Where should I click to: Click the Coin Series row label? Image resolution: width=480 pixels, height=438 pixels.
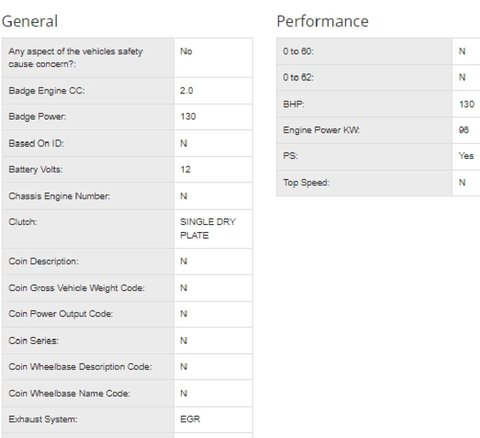pyautogui.click(x=33, y=341)
